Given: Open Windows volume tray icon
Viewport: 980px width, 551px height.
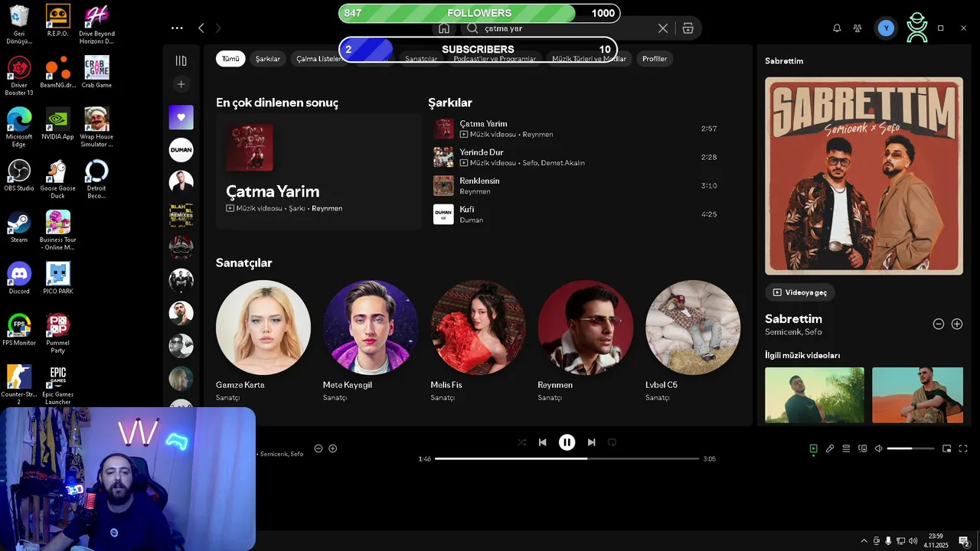Looking at the screenshot, I should tap(913, 541).
